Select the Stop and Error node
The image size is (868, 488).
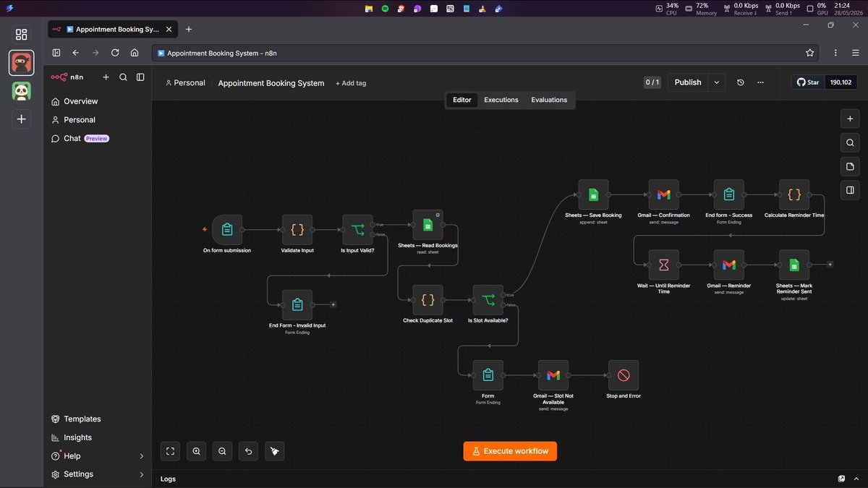click(624, 375)
